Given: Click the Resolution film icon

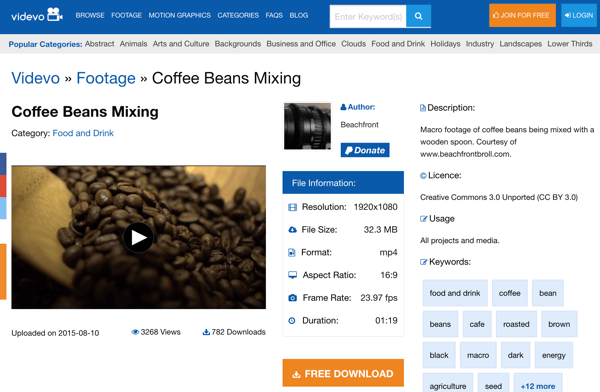Looking at the screenshot, I should click(x=292, y=207).
